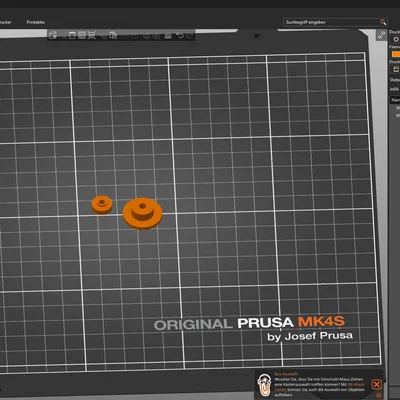Open the collapse sidebar icon at viewport corner

pos(381,35)
